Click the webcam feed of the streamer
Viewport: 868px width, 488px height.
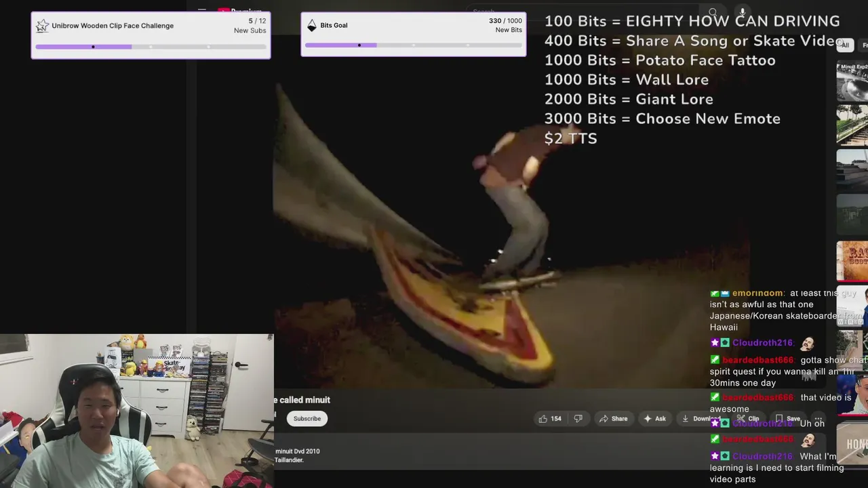(x=136, y=411)
